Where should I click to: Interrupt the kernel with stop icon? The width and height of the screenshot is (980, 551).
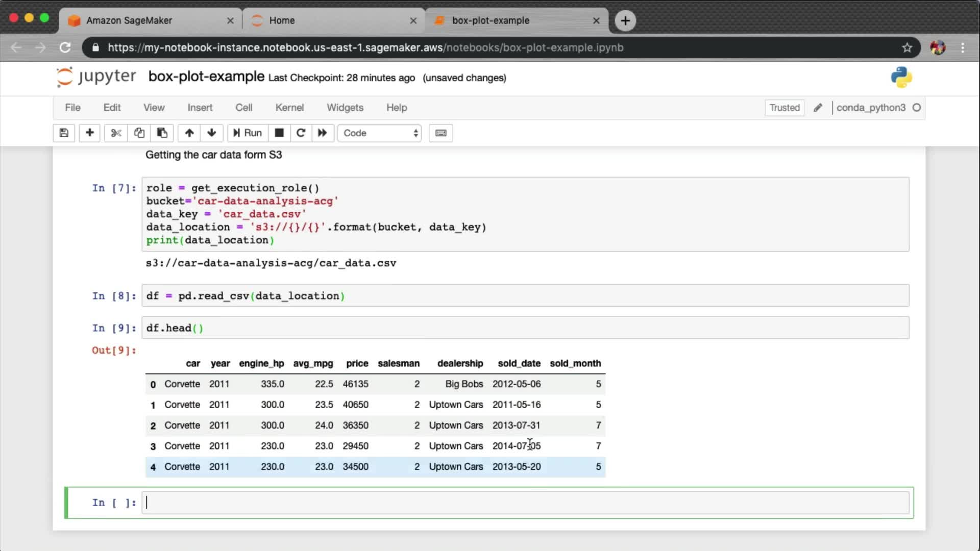tap(279, 133)
